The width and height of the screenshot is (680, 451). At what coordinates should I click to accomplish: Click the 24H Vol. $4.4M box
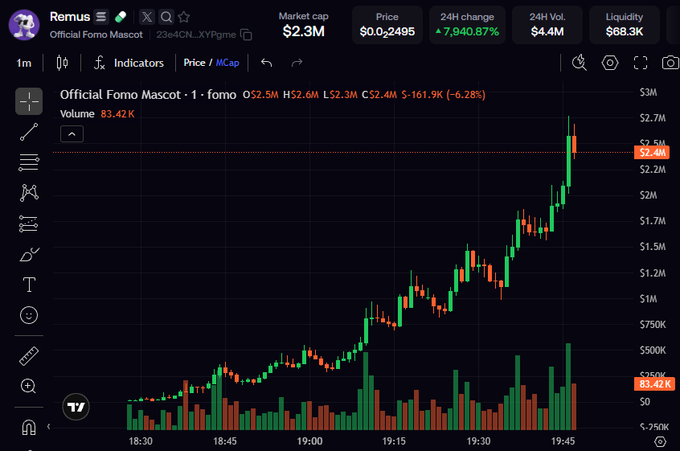click(547, 25)
